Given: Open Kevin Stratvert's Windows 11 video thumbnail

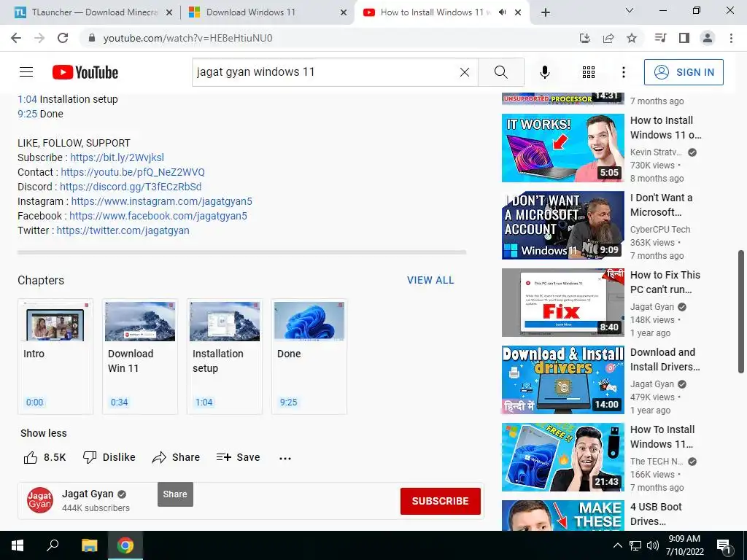Looking at the screenshot, I should [562, 147].
